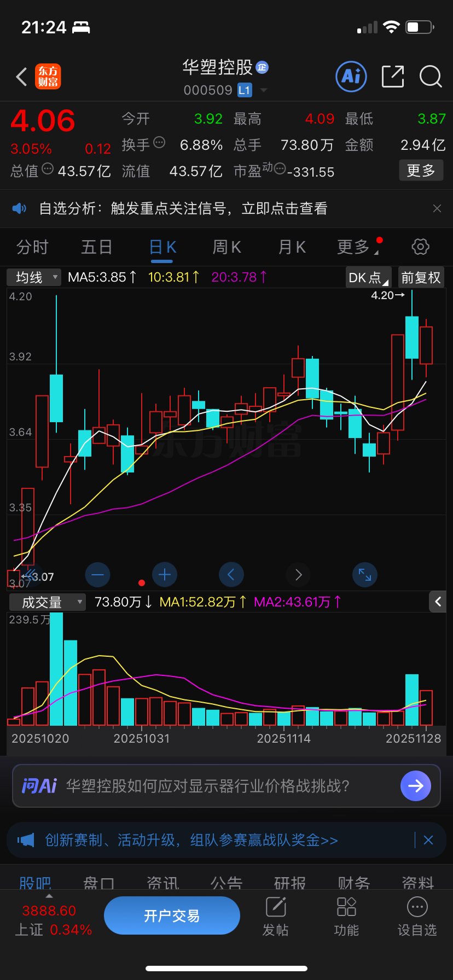
Task: Tap the 企 badge beside stock name
Action: click(262, 67)
